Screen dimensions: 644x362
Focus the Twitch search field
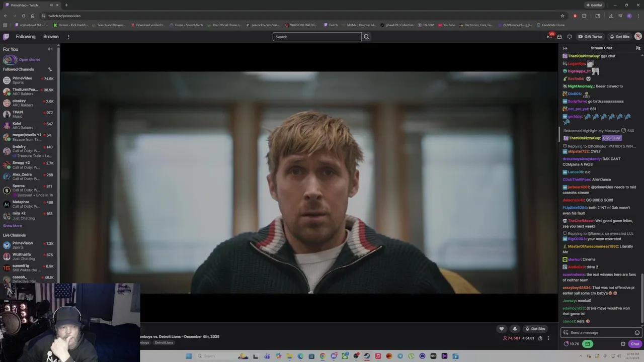click(317, 37)
